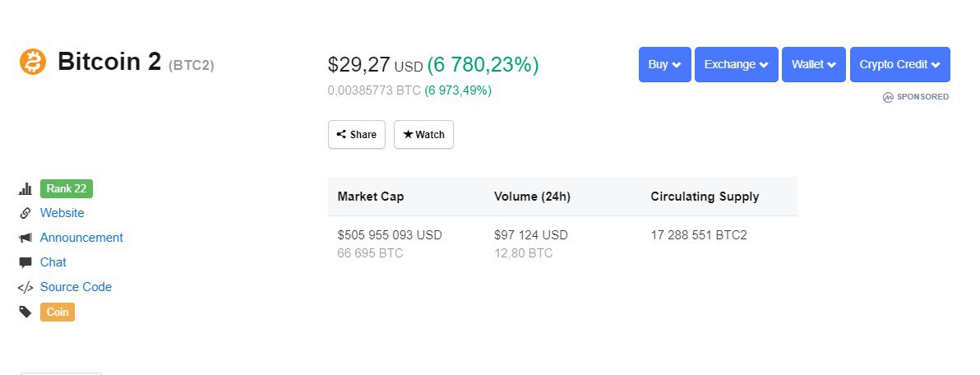Expand the Exchange dropdown menu

click(x=737, y=64)
